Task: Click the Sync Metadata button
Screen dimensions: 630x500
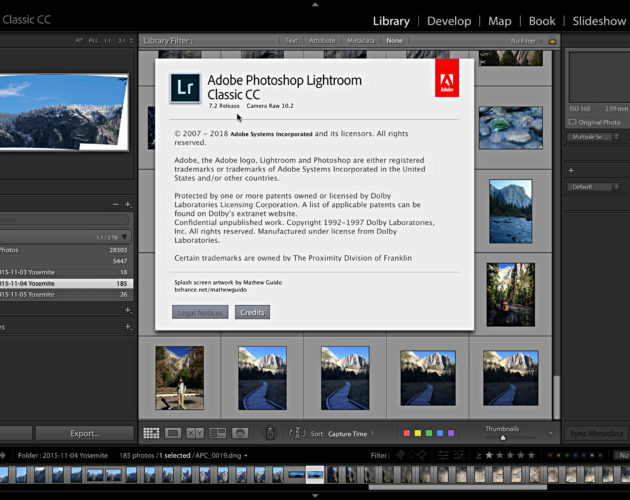Action: (597, 434)
